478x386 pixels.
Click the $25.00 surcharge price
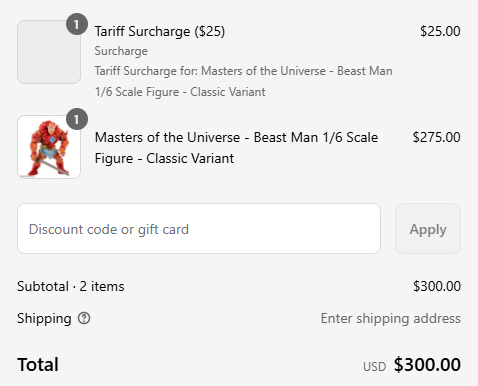coord(440,31)
